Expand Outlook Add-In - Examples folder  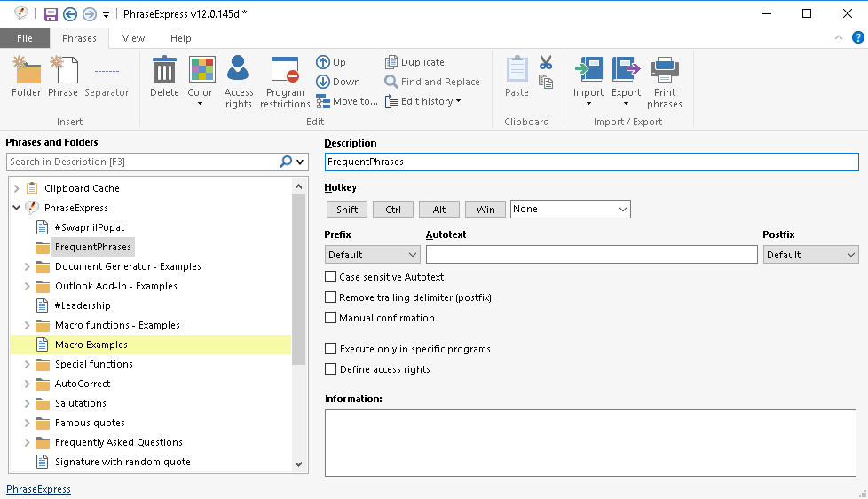(x=27, y=286)
